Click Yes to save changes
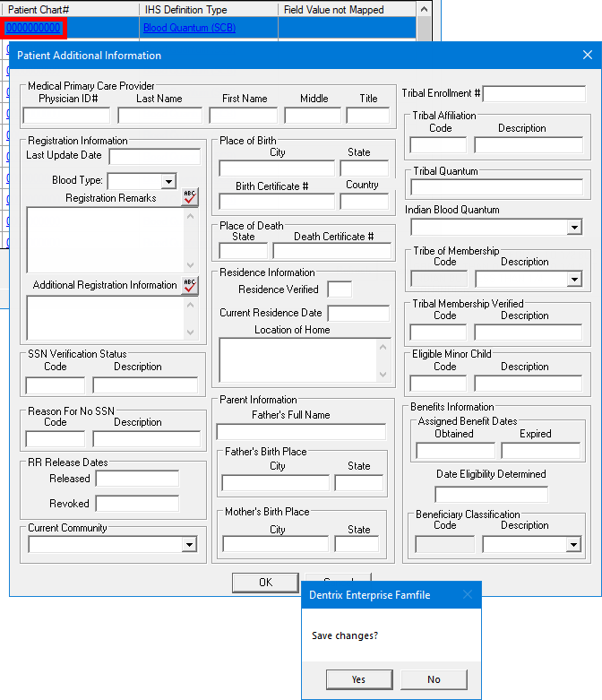This screenshot has height=700, width=602. pos(359,679)
